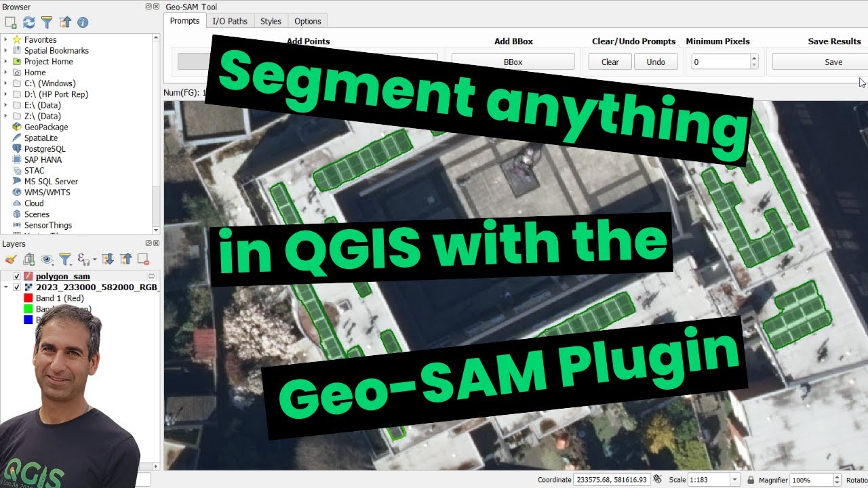This screenshot has height=488, width=868.
Task: Open the Filter Legend funnel in Layers
Action: pyautogui.click(x=64, y=259)
